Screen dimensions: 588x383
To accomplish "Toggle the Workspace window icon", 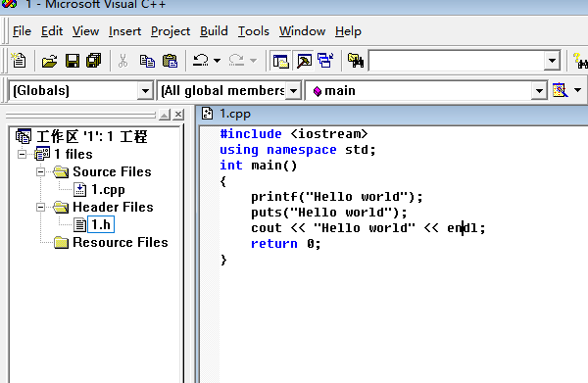I will pos(281,61).
